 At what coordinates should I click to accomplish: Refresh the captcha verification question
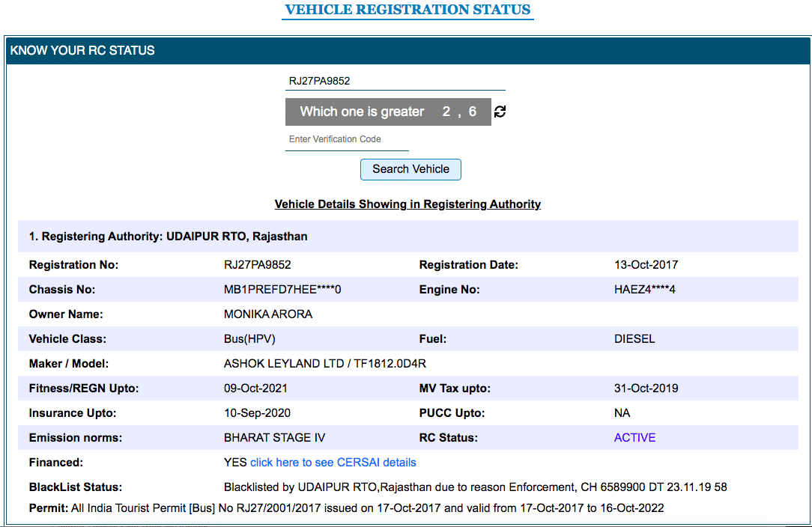coord(500,112)
